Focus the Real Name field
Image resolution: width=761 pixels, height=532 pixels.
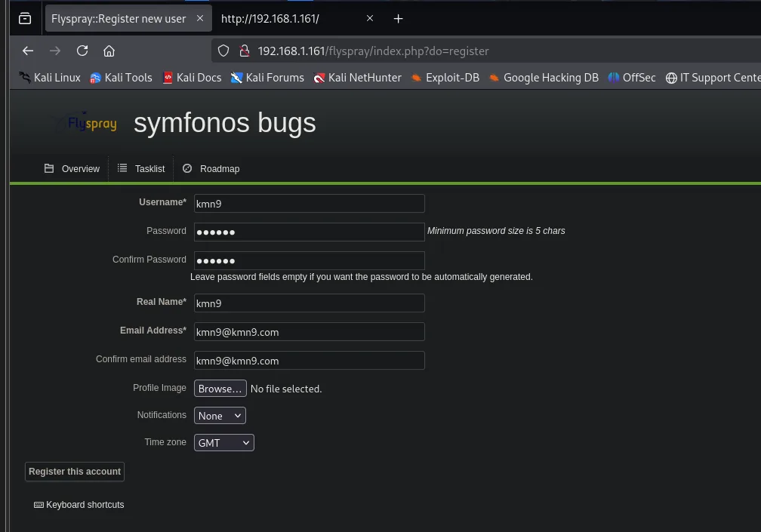pyautogui.click(x=310, y=303)
